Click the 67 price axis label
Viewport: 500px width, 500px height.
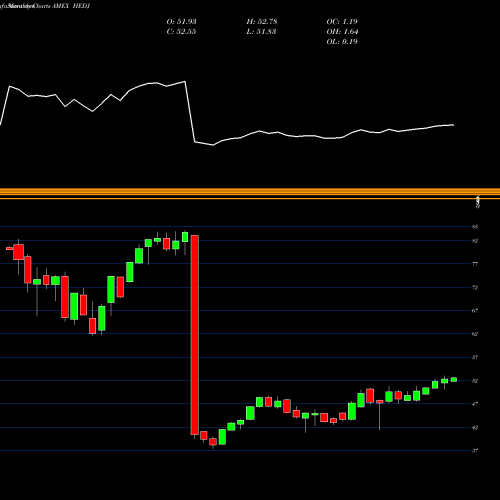pyautogui.click(x=475, y=311)
